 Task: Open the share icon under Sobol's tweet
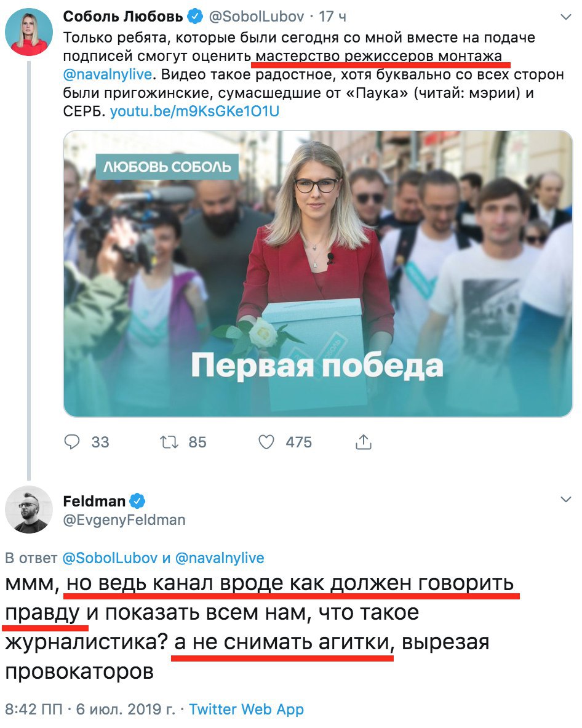point(364,442)
